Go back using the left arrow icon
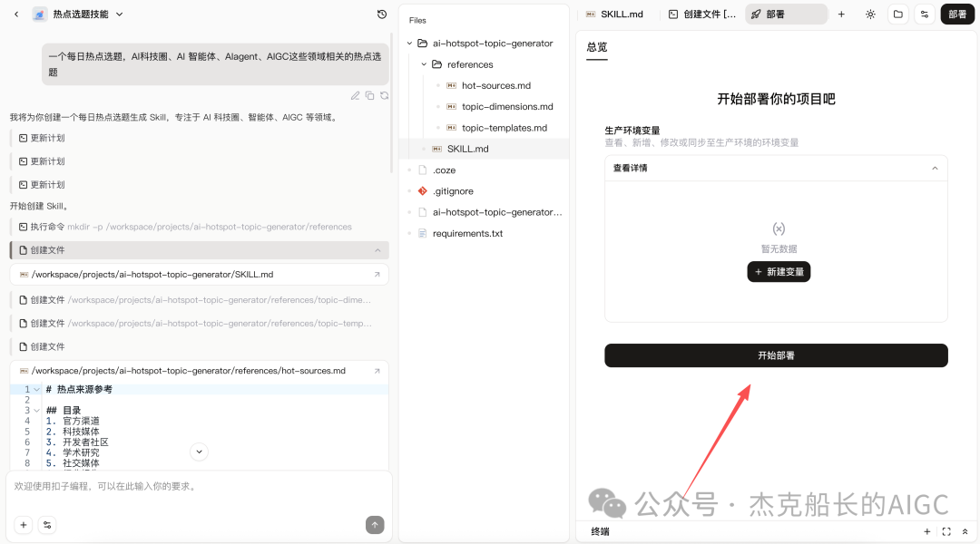The height and width of the screenshot is (544, 980). coord(16,14)
